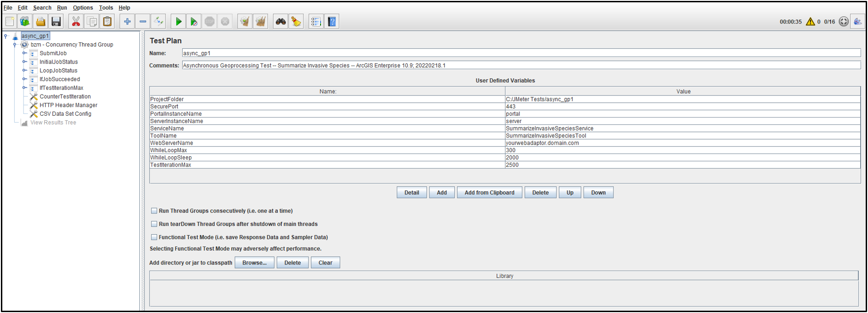This screenshot has height=313, width=868.
Task: Click the ProjectFolder value cell
Action: click(683, 99)
